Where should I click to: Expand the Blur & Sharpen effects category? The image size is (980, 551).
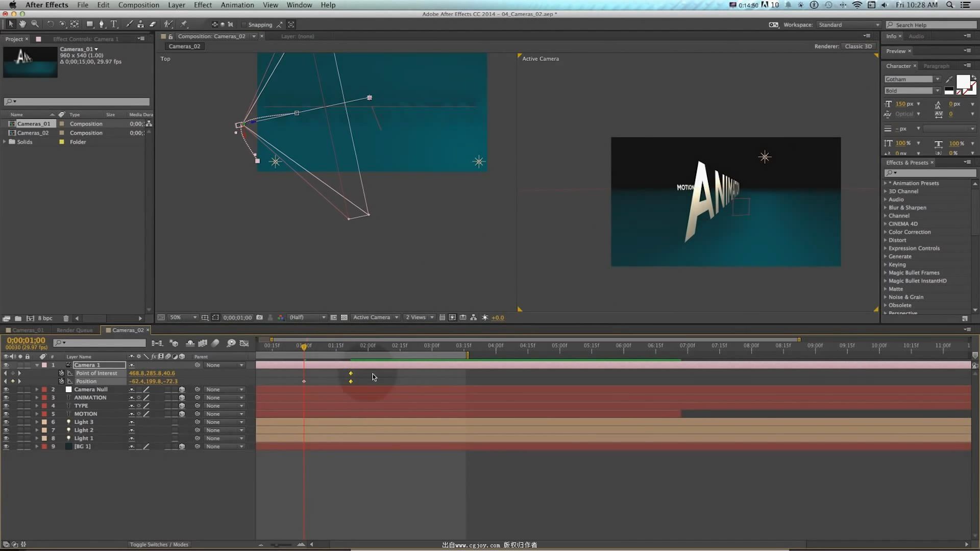(886, 208)
